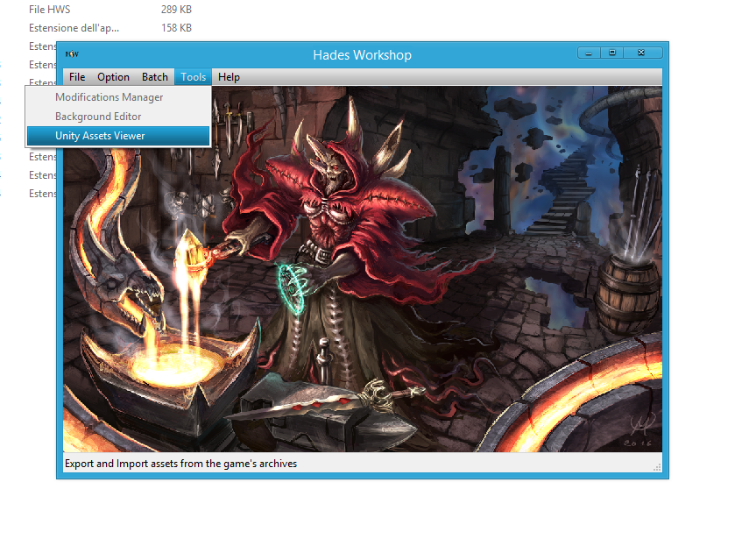Click the Hades Workshop HW title icon
The width and height of the screenshot is (756, 546).
[72, 54]
